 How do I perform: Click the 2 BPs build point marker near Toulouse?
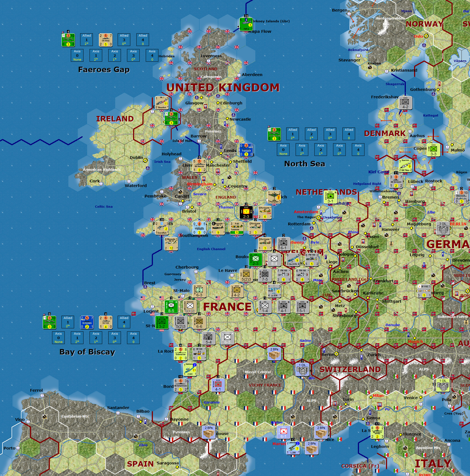[209, 432]
